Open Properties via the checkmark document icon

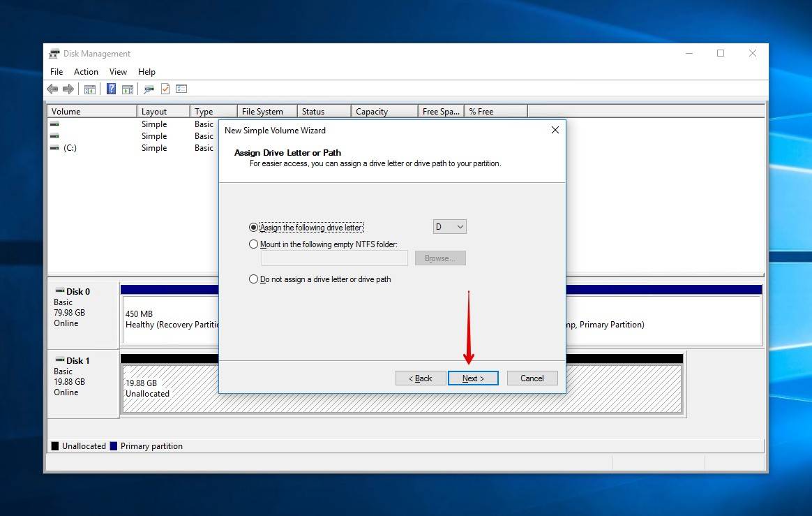[165, 89]
